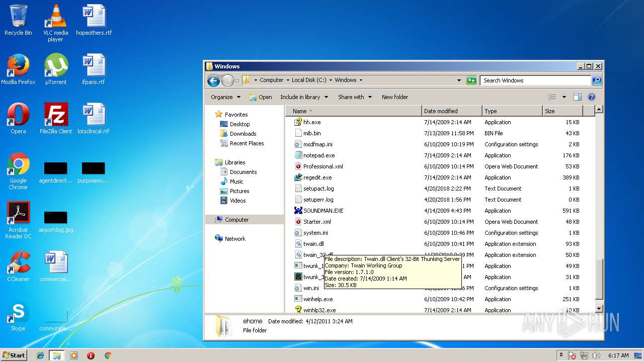Select Downloads in the navigation pane

(x=243, y=134)
